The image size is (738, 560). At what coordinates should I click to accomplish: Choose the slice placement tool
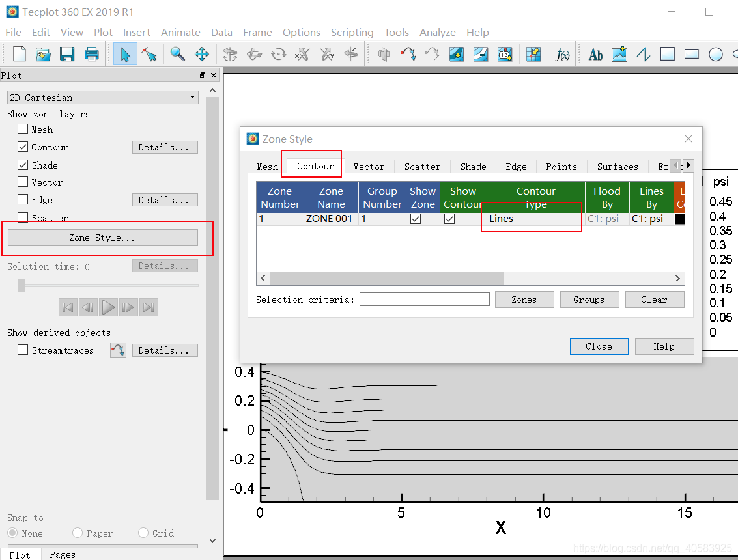tap(384, 54)
